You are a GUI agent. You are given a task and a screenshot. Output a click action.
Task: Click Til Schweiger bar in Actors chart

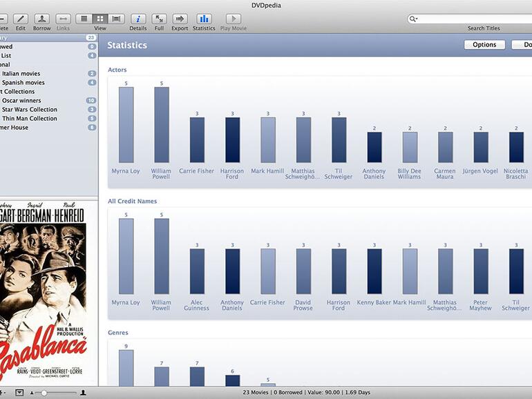339,140
